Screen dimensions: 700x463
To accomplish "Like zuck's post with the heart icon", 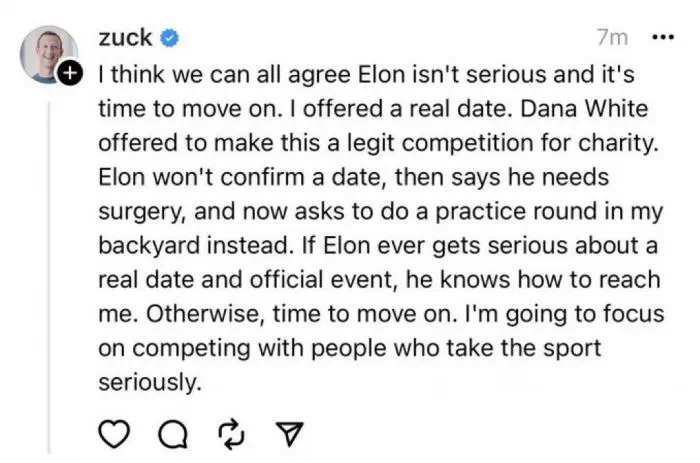I will click(116, 433).
